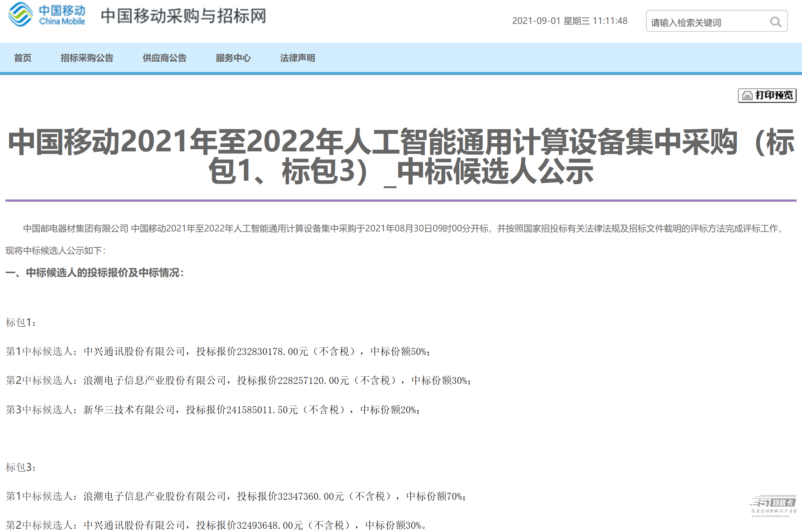Click the China Mobile logo
This screenshot has height=532, width=802.
tap(47, 14)
